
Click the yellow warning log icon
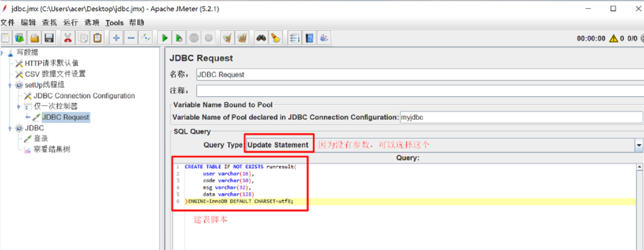pyautogui.click(x=613, y=39)
